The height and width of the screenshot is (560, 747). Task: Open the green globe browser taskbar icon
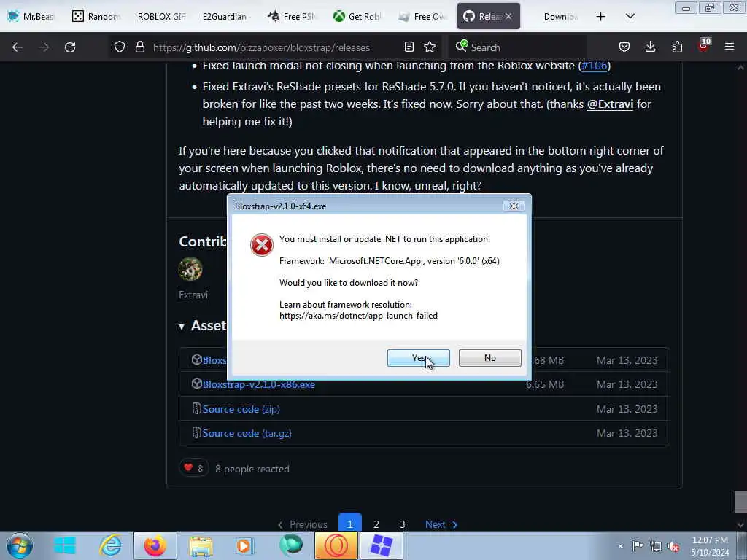coord(291,544)
